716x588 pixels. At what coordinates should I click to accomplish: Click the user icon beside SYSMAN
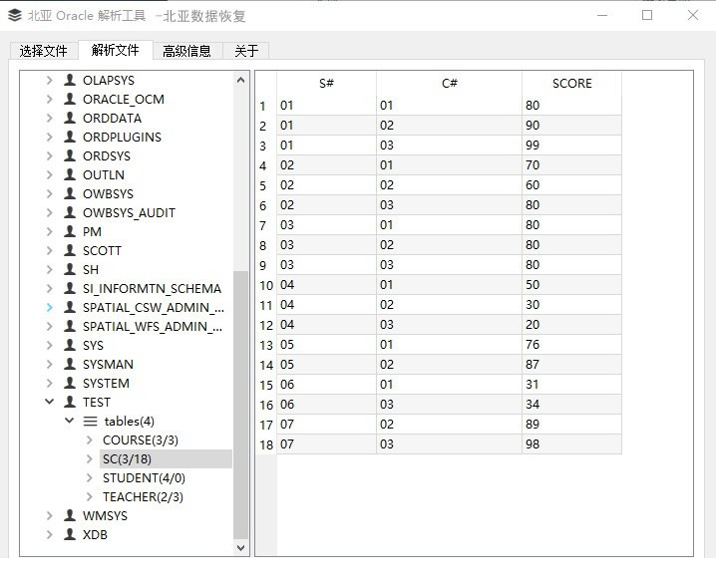(70, 364)
